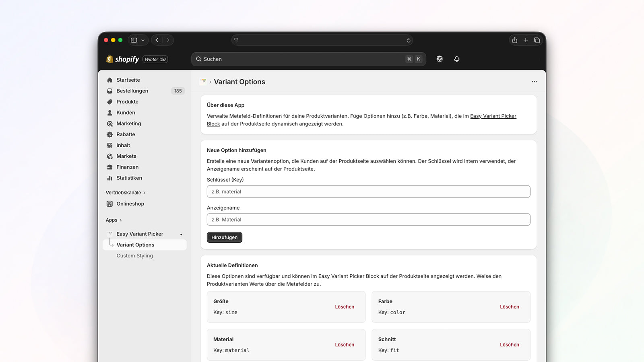Switch to the Custom Styling page

[x=134, y=255]
